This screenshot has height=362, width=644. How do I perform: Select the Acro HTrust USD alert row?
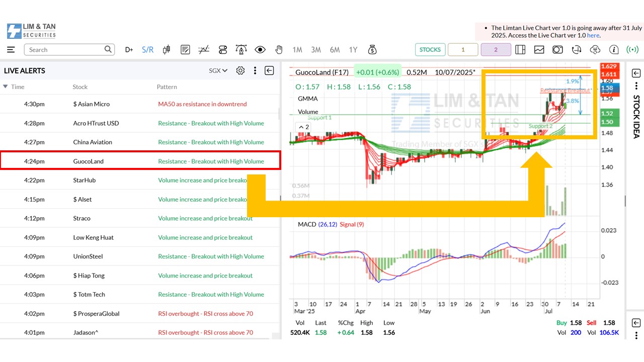coord(140,123)
